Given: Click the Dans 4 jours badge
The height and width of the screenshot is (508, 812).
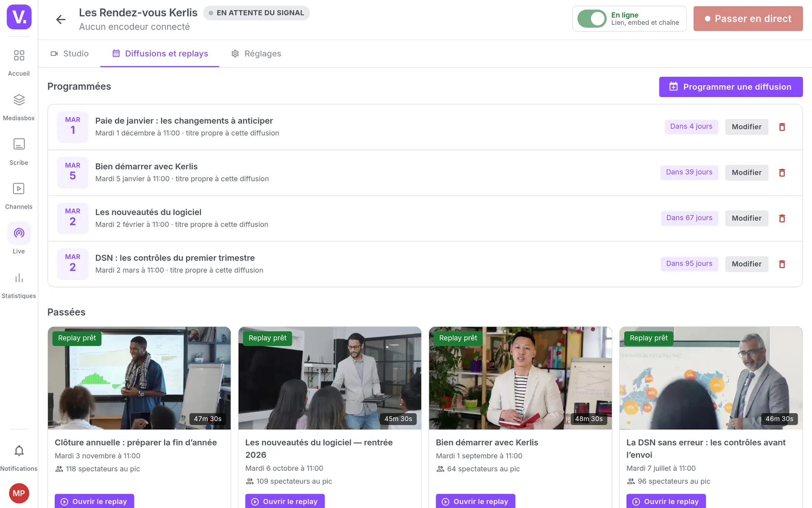Looking at the screenshot, I should (x=691, y=126).
